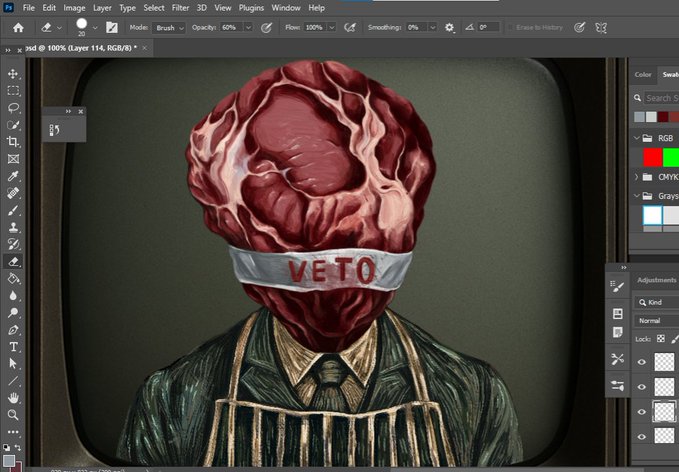Open the Plugins menu

[x=251, y=8]
